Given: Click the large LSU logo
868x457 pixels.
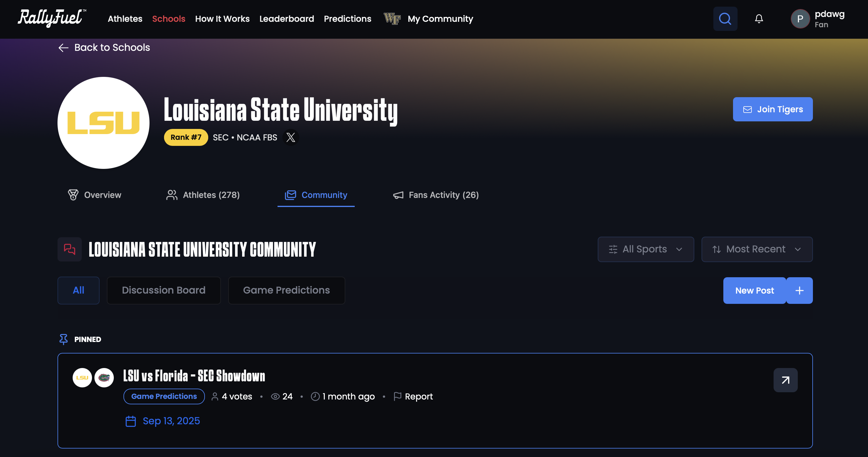Looking at the screenshot, I should click(104, 123).
